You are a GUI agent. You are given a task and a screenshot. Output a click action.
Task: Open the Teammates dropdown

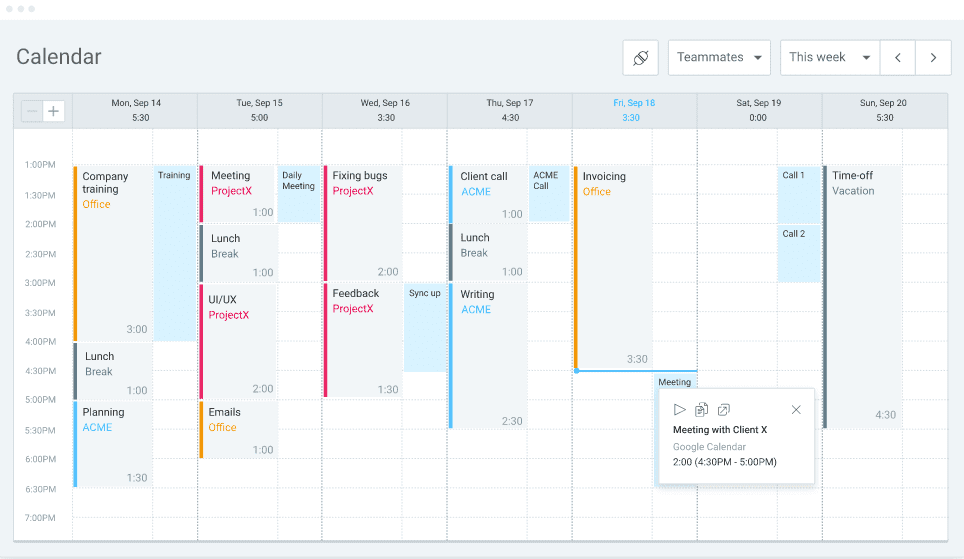719,58
